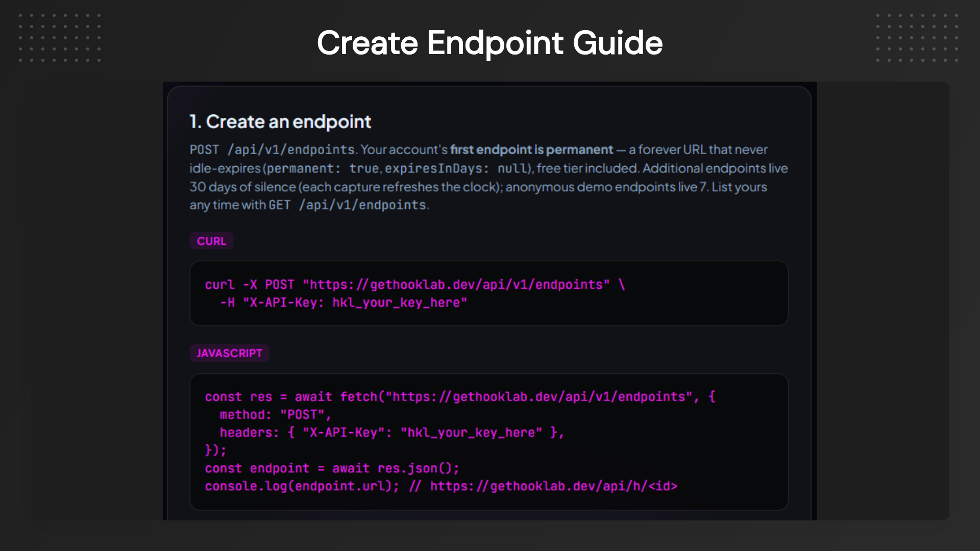Click the "const res = await fetch" line
980x551 pixels.
coord(460,397)
